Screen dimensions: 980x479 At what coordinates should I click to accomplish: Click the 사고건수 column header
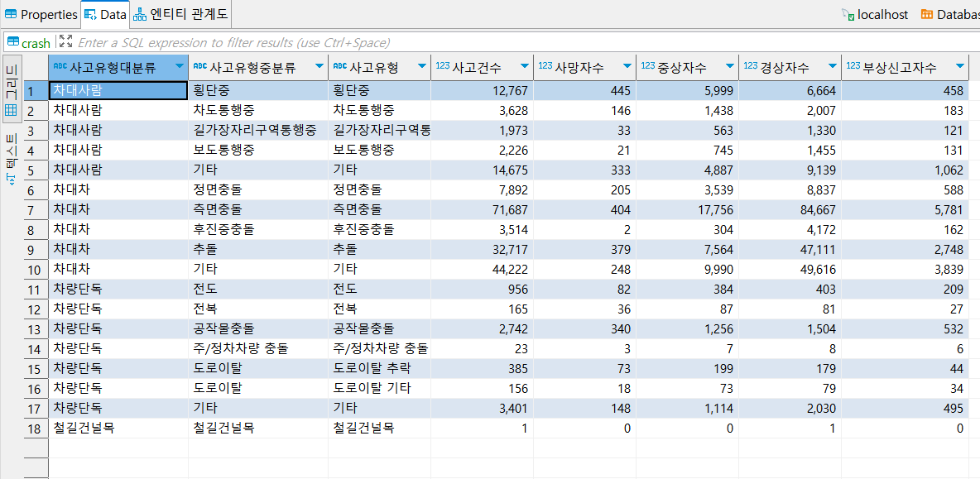482,67
